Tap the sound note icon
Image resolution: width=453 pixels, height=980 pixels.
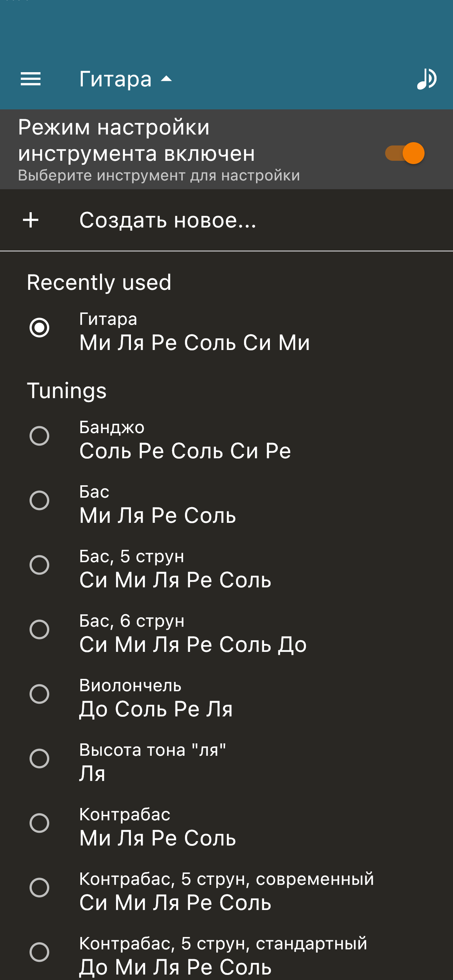pos(426,79)
